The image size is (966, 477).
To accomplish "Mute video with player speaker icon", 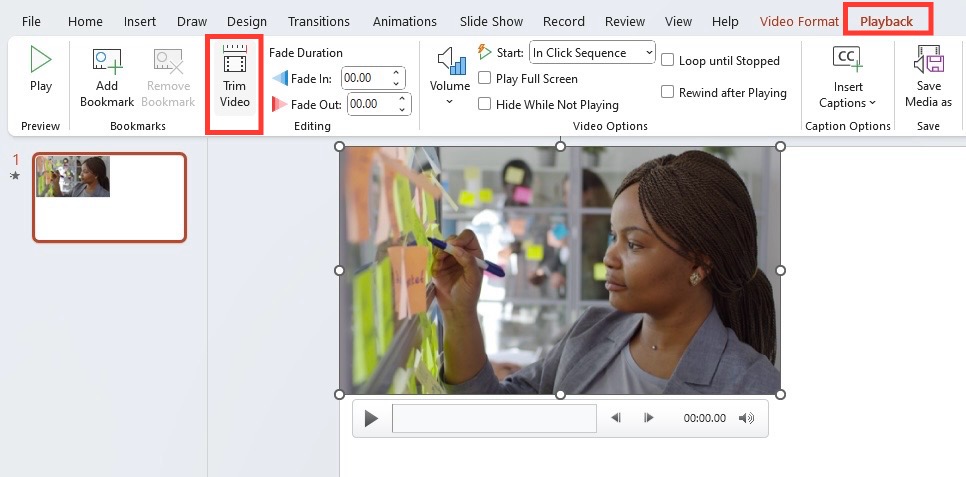I will click(746, 418).
